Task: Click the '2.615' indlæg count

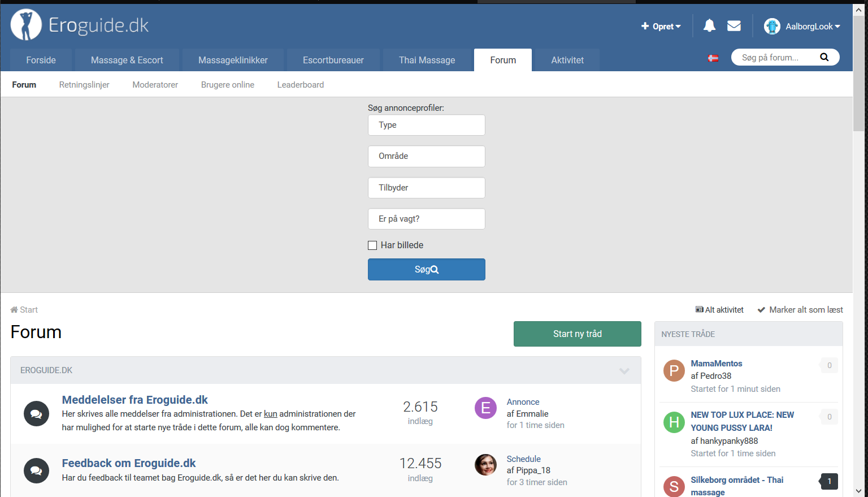Action: click(420, 407)
